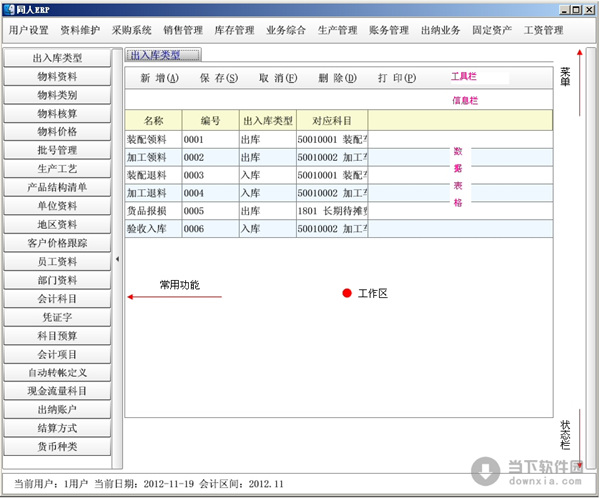Click the 货品报损 table cell
The image size is (600, 498).
pyautogui.click(x=153, y=211)
